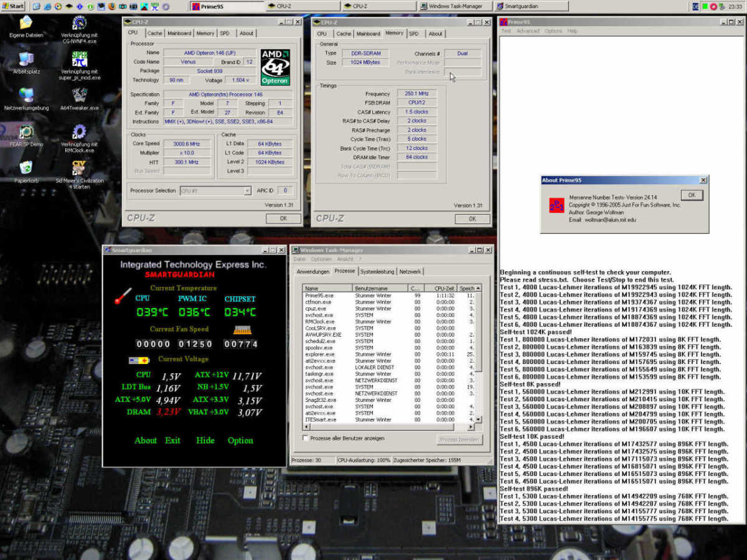Click the AMD64 Opteron logo in CPU-Z
The image size is (747, 560).
(x=275, y=67)
